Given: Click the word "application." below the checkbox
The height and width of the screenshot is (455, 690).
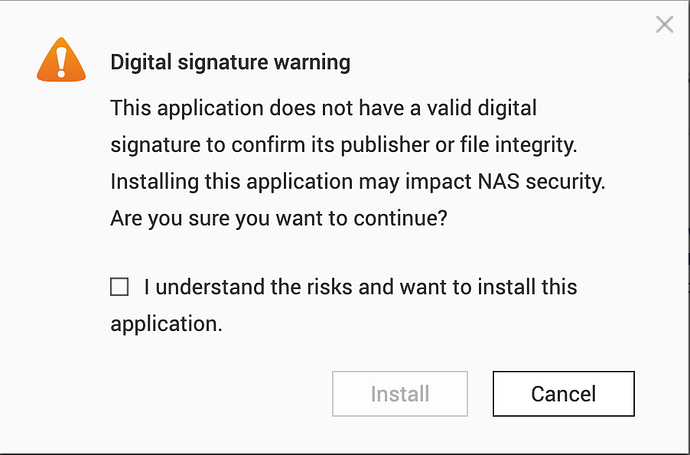Looking at the screenshot, I should pyautogui.click(x=165, y=324).
